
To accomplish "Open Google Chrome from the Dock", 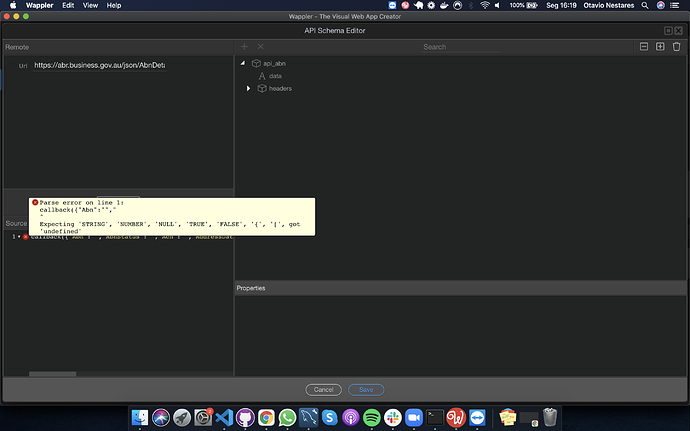I will tap(266, 417).
